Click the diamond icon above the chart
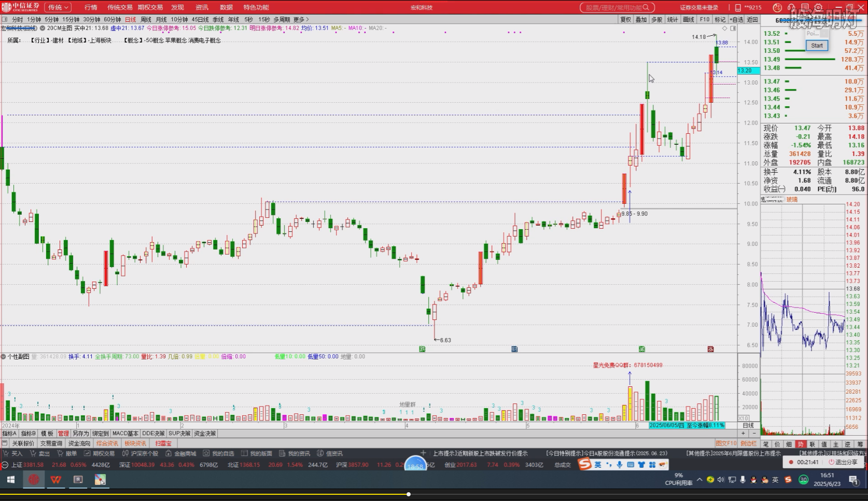 point(725,28)
